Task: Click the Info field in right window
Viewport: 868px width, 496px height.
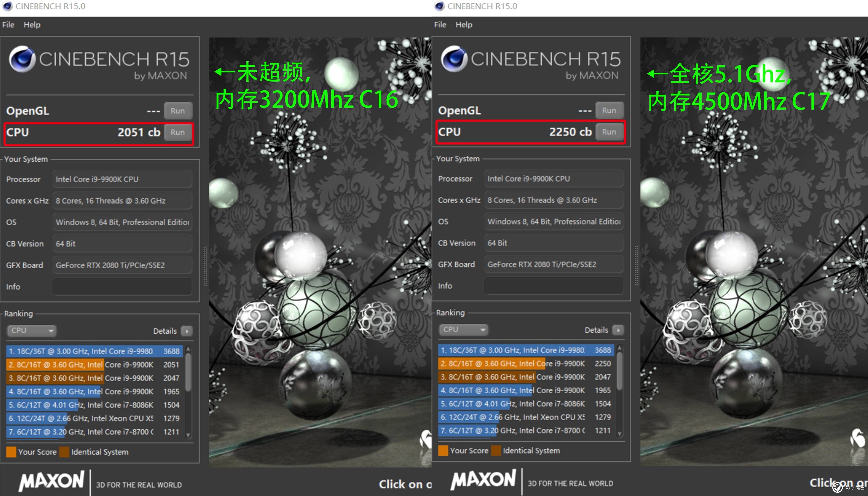Action: (554, 286)
